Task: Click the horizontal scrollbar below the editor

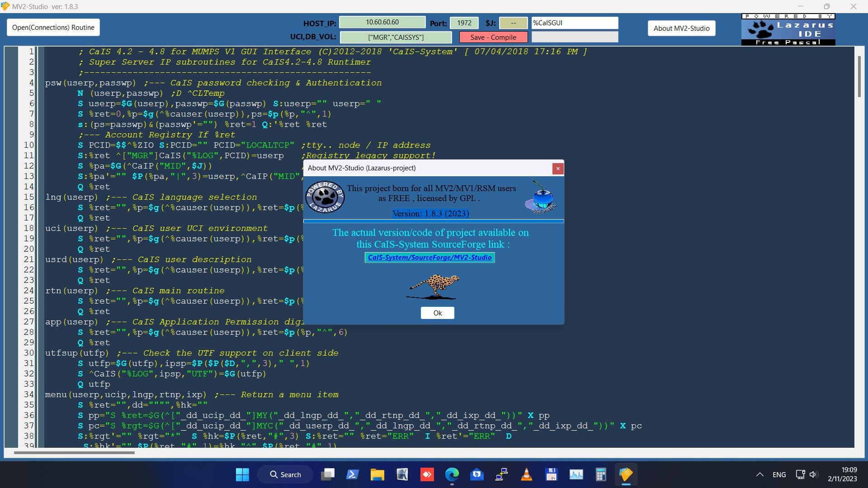Action: click(75, 452)
